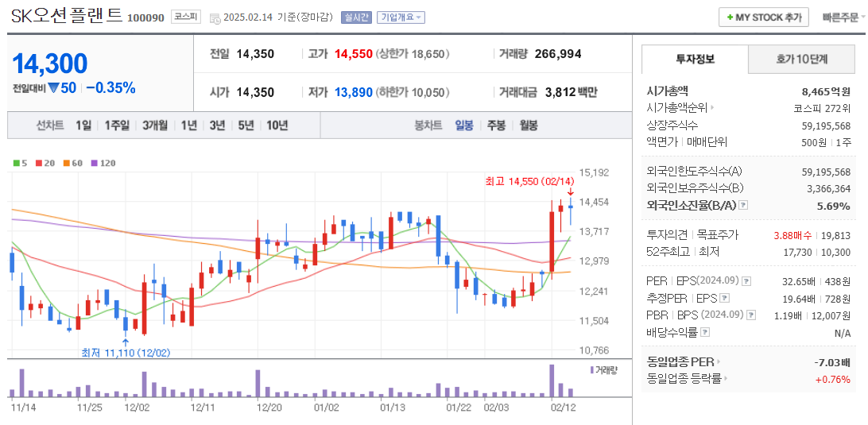
Task: Expand the 빠른주문 dropdown
Action: tap(844, 17)
